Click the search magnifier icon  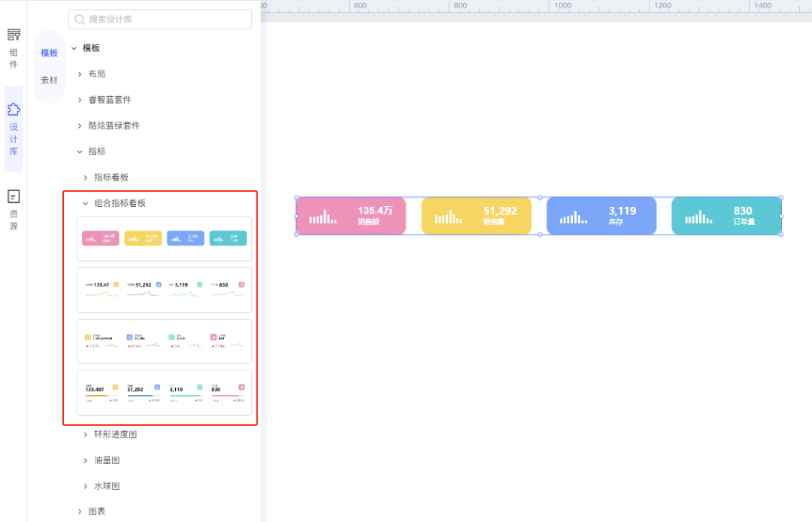[x=80, y=20]
